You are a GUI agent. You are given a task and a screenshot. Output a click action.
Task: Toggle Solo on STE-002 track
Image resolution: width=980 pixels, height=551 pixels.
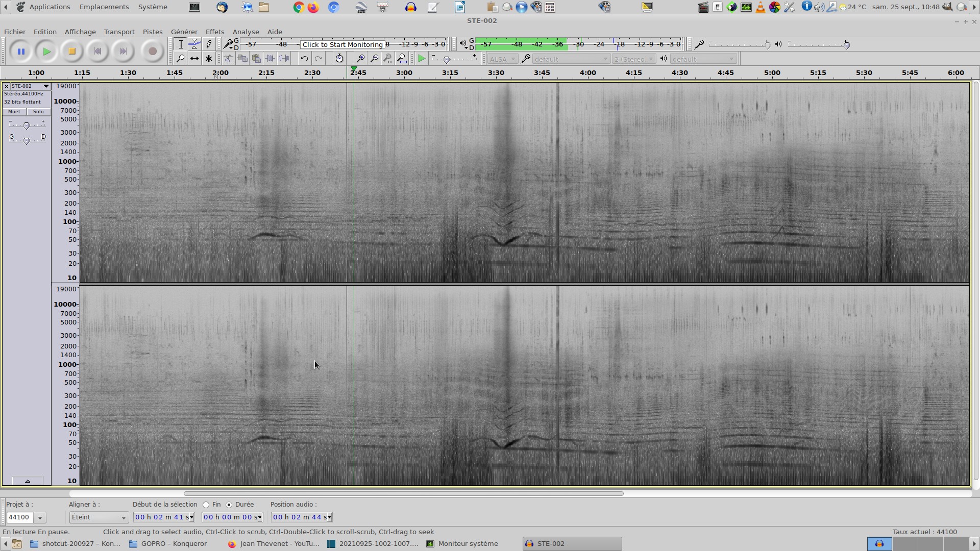pos(38,112)
